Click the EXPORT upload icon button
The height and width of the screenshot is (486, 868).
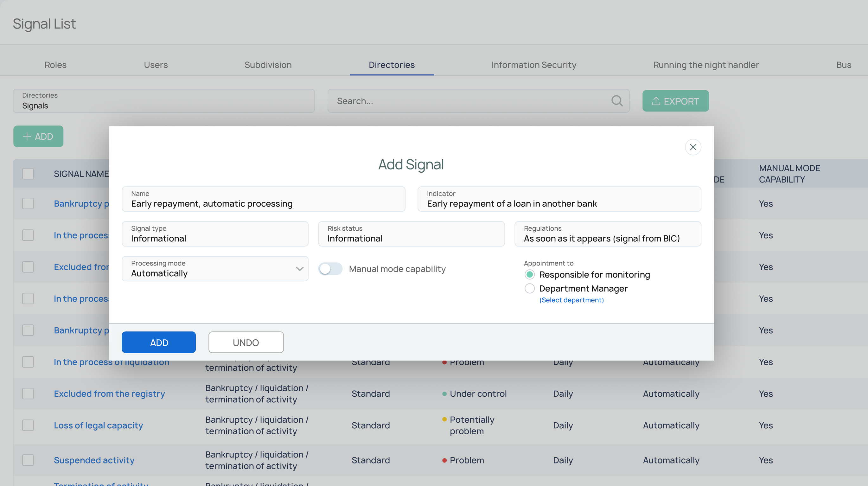675,101
